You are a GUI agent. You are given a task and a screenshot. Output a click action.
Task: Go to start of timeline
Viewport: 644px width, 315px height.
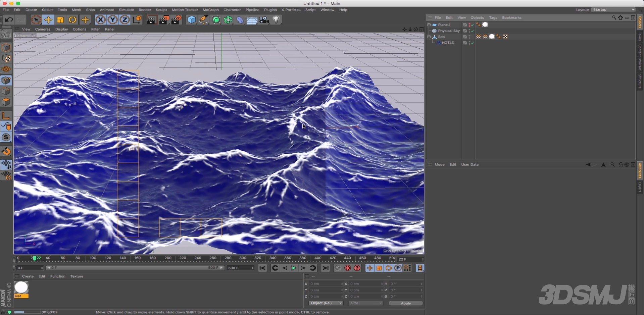262,268
